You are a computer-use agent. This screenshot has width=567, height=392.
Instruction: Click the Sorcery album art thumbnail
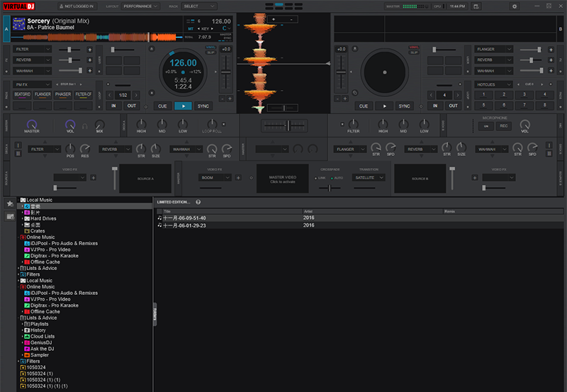click(19, 24)
